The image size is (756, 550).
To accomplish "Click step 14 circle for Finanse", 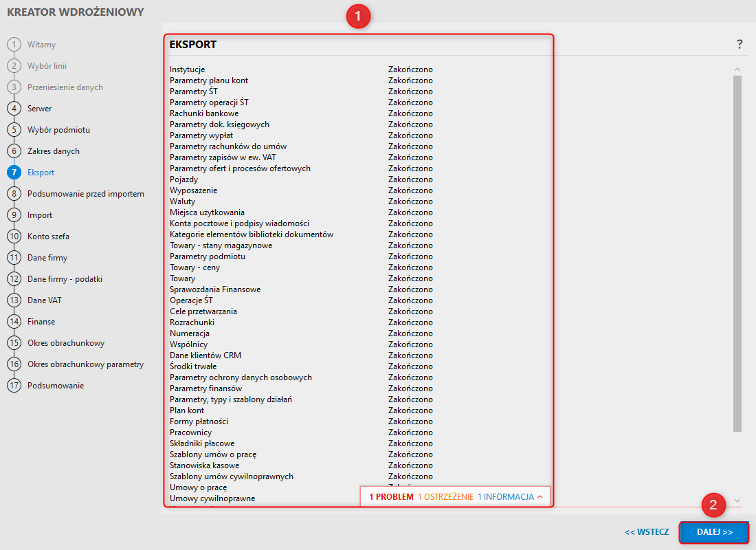I will pos(14,321).
